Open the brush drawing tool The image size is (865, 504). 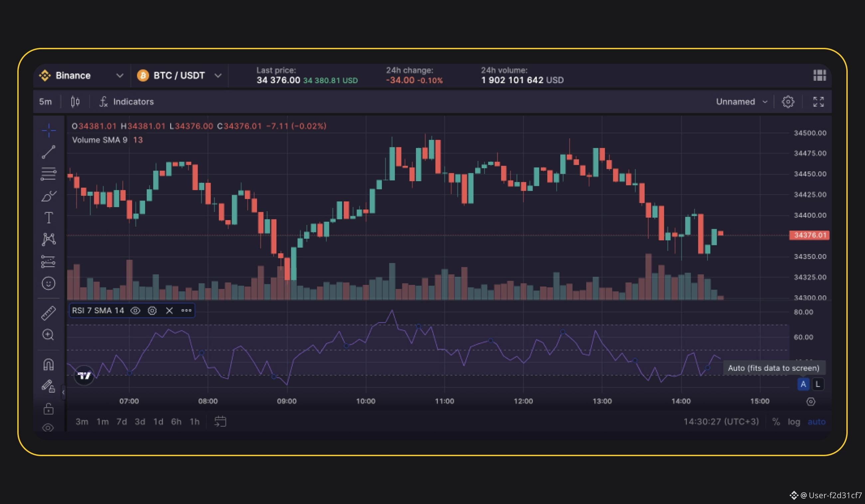coord(48,196)
